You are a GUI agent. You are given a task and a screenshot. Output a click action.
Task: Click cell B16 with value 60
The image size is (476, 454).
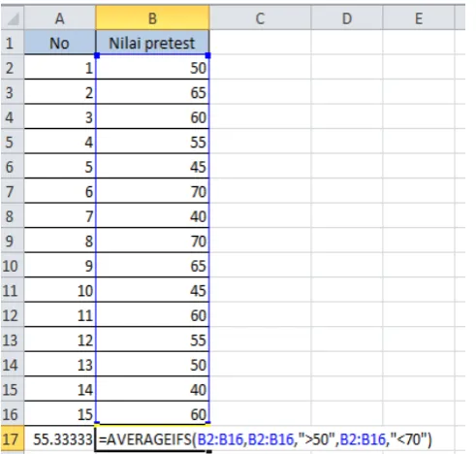click(152, 413)
